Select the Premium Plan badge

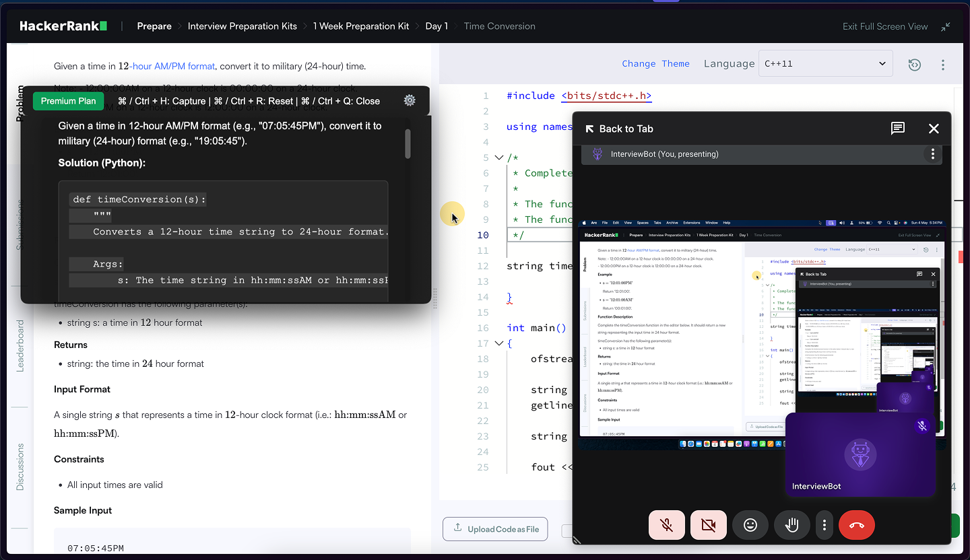[x=68, y=100]
